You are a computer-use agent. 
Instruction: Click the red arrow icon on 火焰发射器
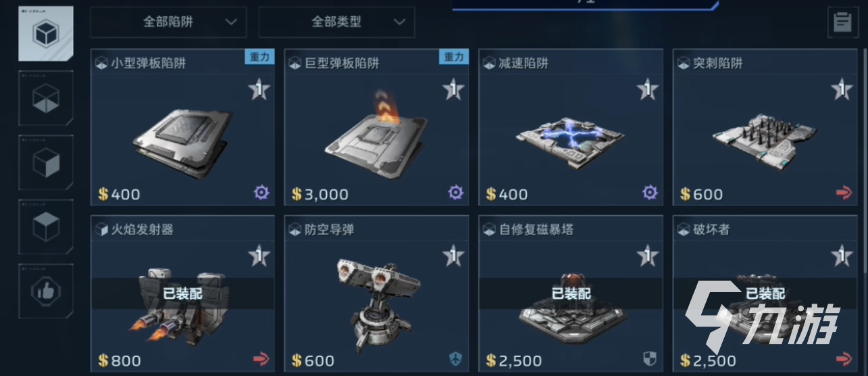pos(261,358)
